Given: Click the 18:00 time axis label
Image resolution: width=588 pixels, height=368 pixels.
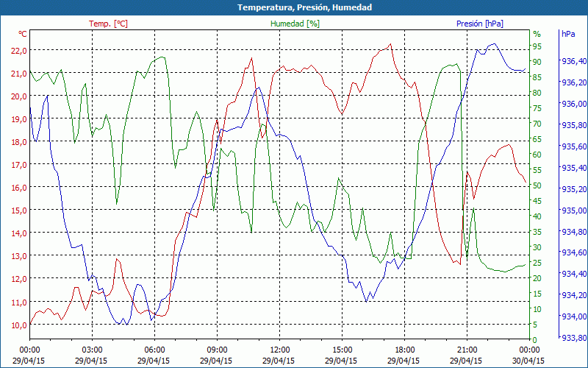Looking at the screenshot, I should pos(405,350).
